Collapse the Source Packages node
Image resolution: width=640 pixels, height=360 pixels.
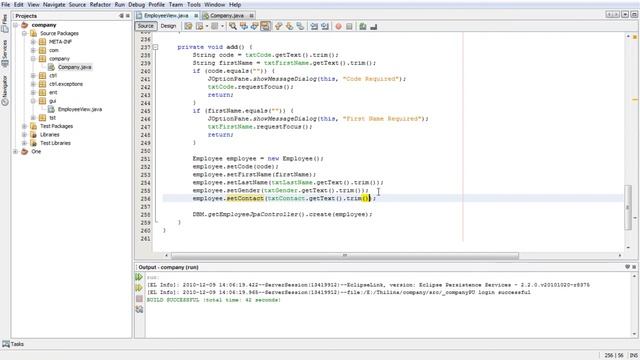click(x=24, y=33)
